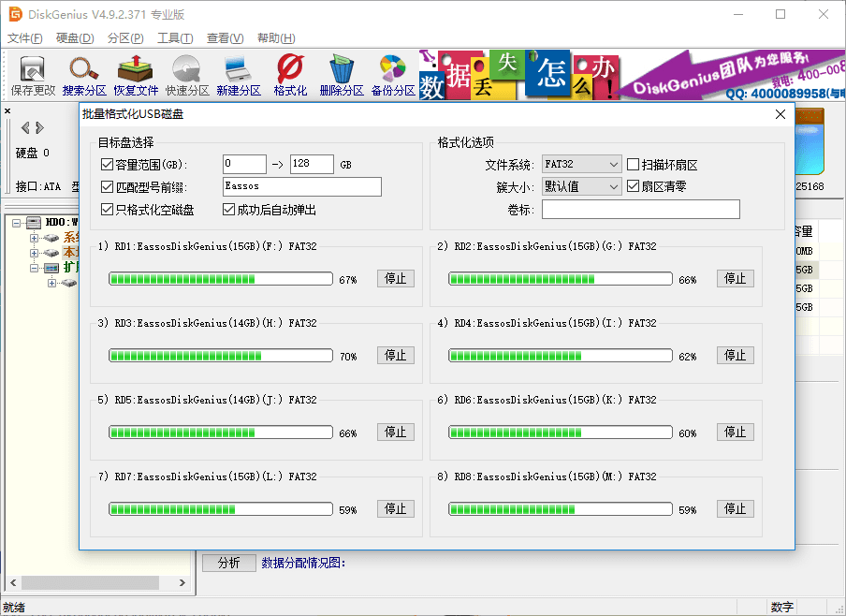846x616 pixels.
Task: Click the RD3 progress bar at 70%
Action: click(221, 356)
